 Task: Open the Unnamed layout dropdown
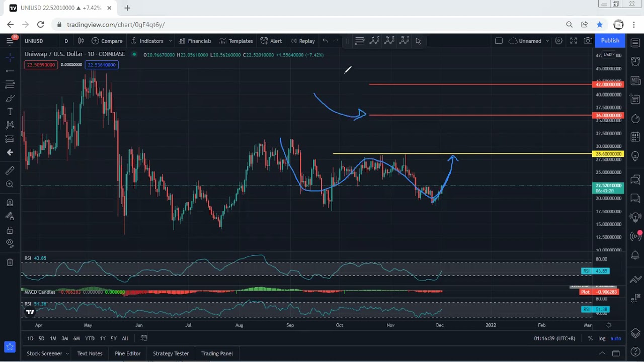click(529, 41)
